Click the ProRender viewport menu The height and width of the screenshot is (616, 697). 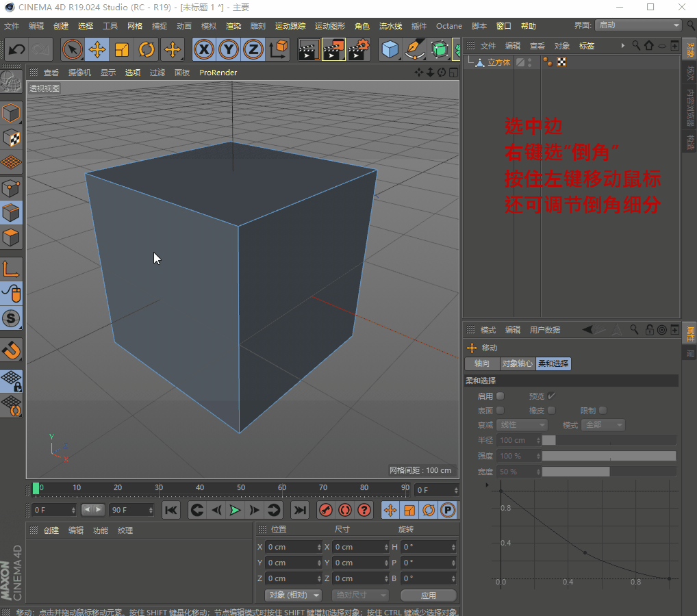[x=218, y=73]
